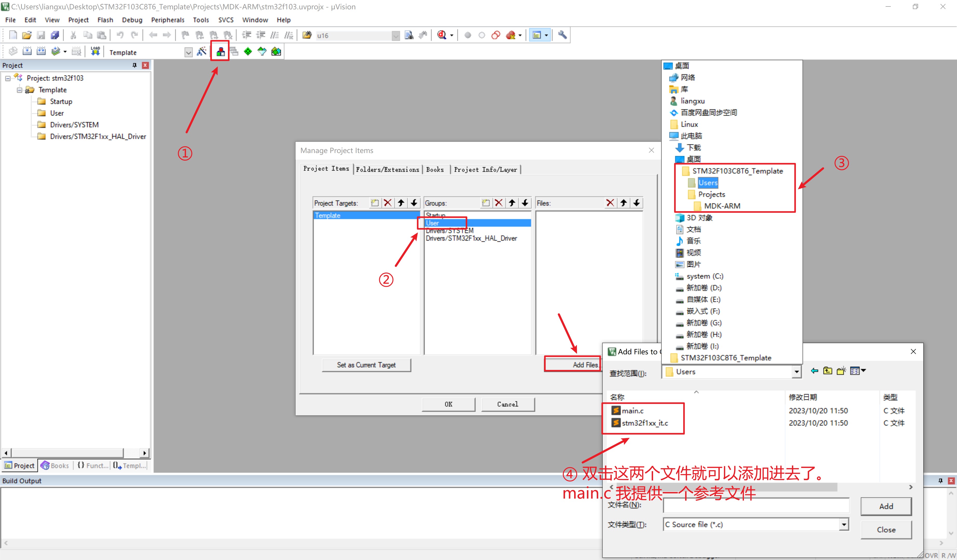This screenshot has width=957, height=560.
Task: Click the Rebuild all target files icon
Action: pos(41,51)
